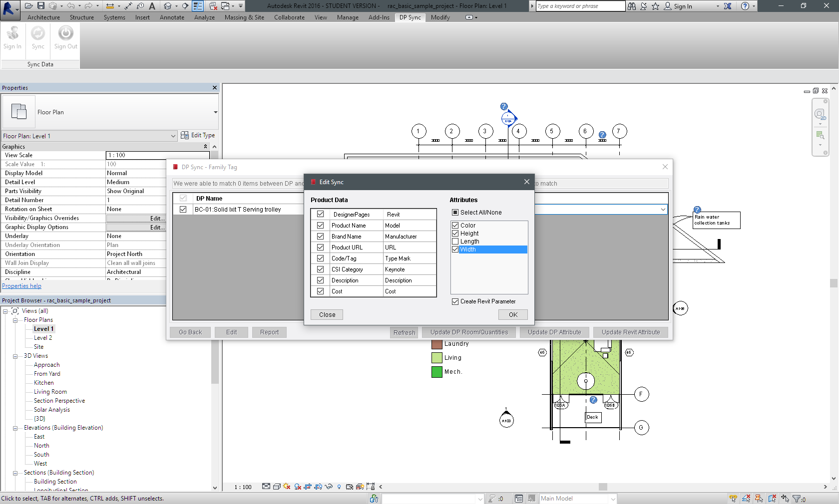Uncheck the BC-01 Serving trolley row checkbox
Viewport: 839px width, 504px height.
click(183, 210)
